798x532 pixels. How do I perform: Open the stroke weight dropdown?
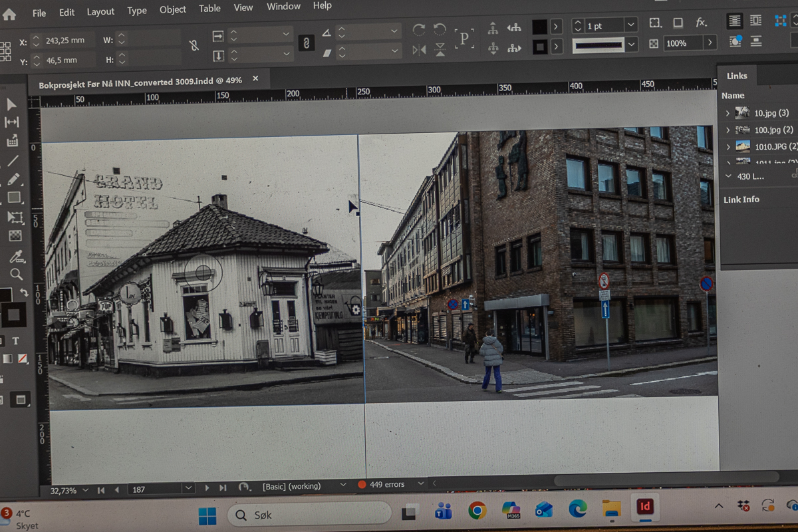(x=630, y=25)
